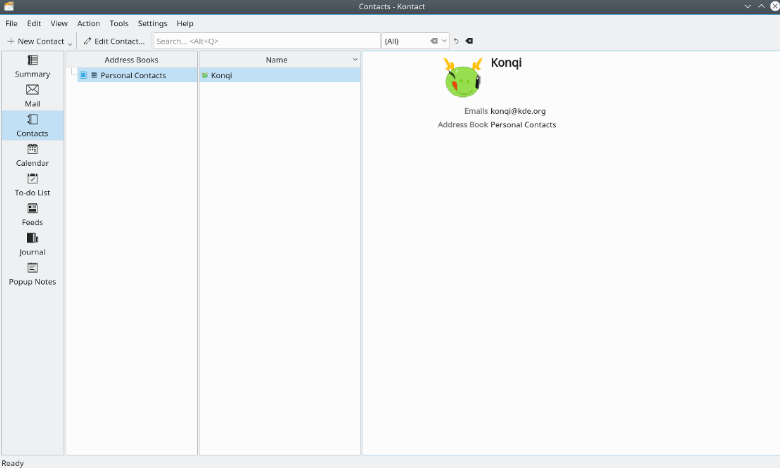Click the Address Books column header
Image resolution: width=780 pixels, height=468 pixels.
pyautogui.click(x=131, y=60)
